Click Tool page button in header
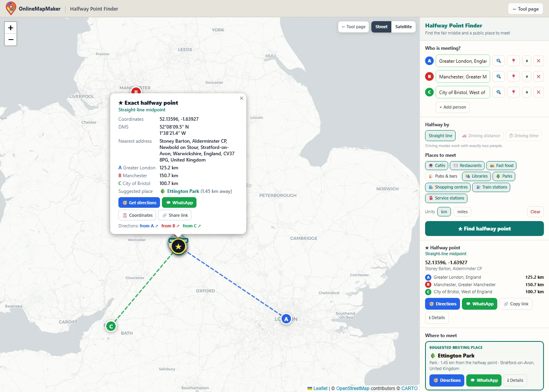The image size is (549, 392). [x=525, y=9]
